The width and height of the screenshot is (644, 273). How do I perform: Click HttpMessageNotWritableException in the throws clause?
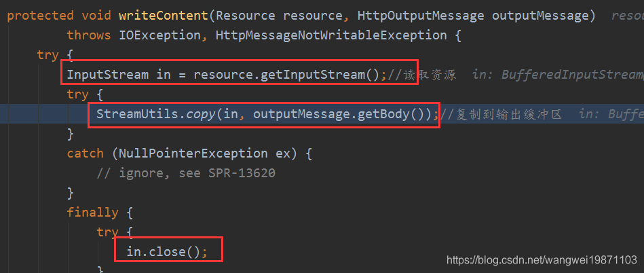[x=331, y=35]
